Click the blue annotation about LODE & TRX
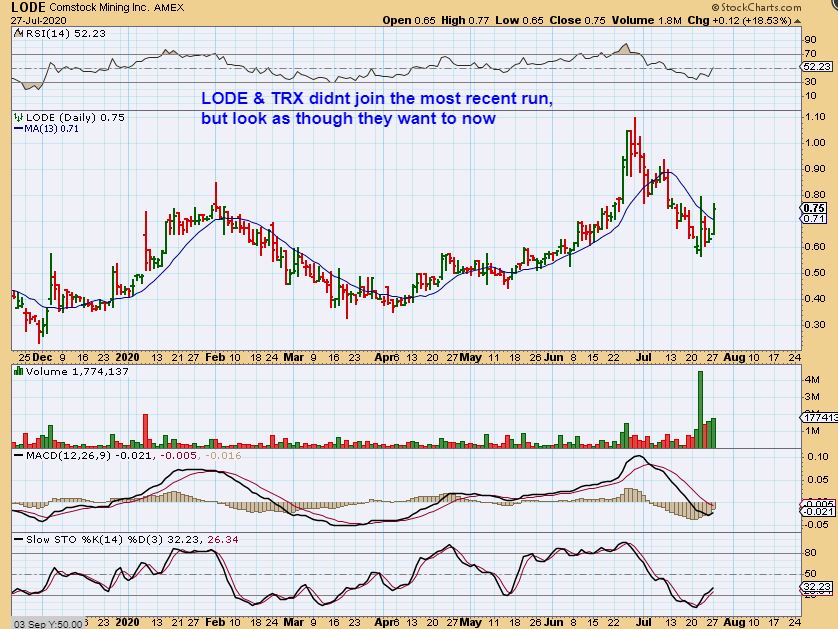 (x=377, y=108)
